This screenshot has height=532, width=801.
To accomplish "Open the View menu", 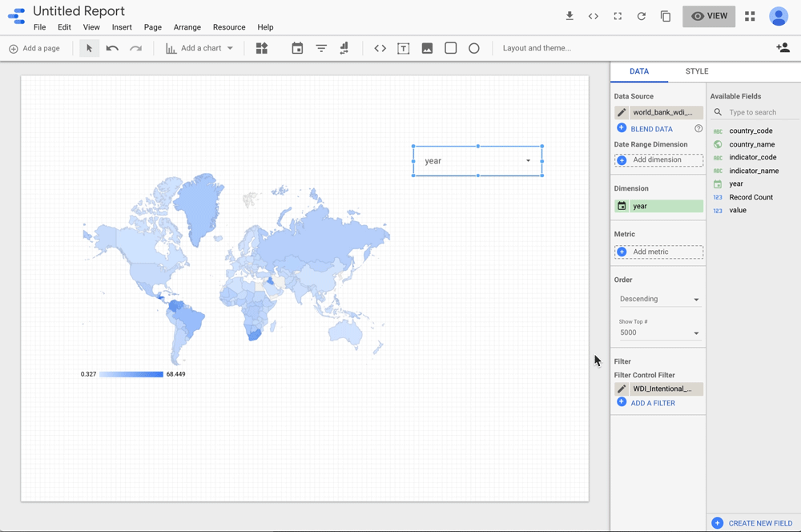I will point(91,27).
